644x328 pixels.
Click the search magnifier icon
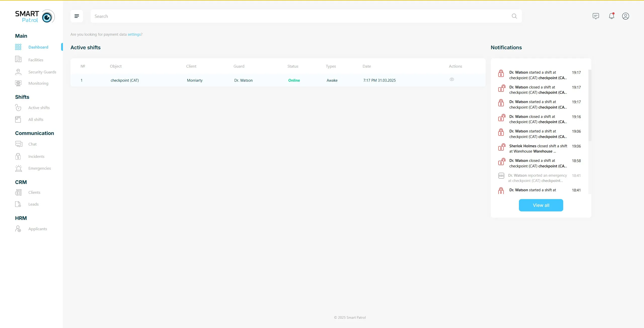tap(514, 16)
